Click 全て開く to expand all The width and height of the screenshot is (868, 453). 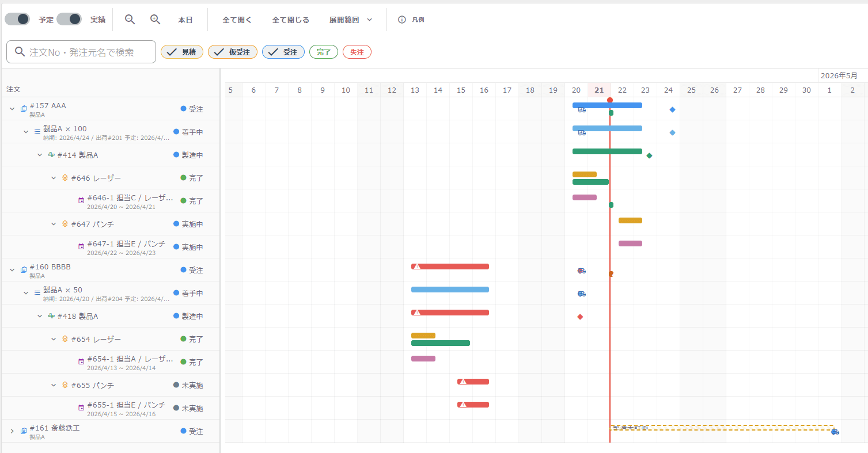pyautogui.click(x=237, y=20)
